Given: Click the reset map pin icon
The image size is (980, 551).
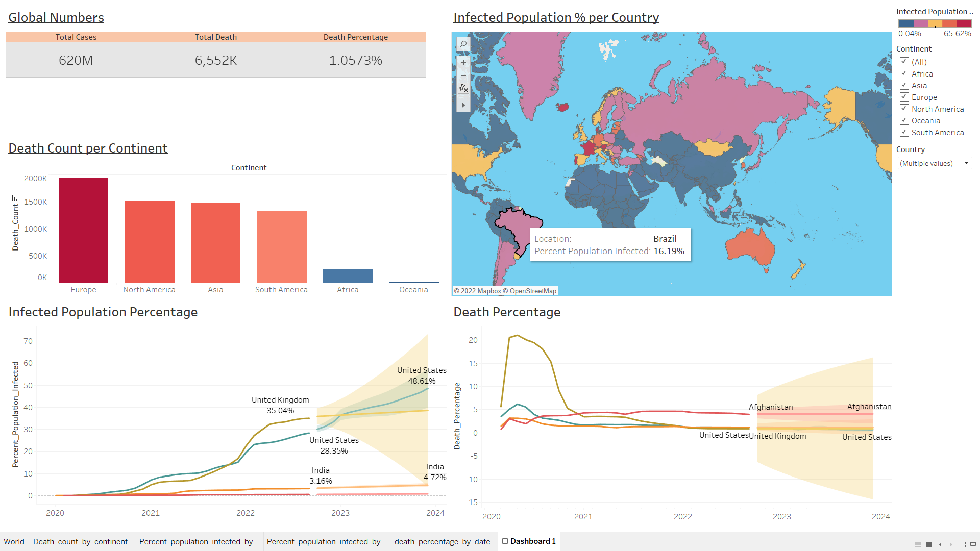Looking at the screenshot, I should (x=463, y=88).
